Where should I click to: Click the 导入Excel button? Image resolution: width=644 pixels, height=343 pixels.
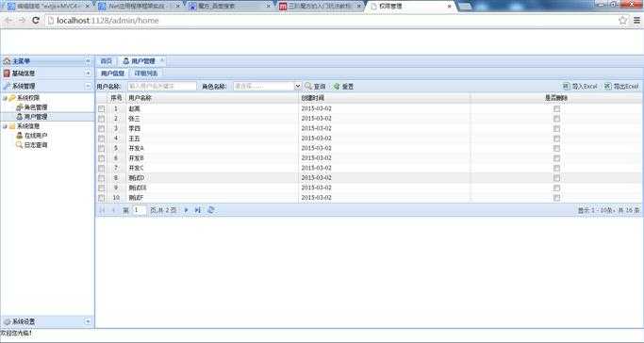(580, 86)
